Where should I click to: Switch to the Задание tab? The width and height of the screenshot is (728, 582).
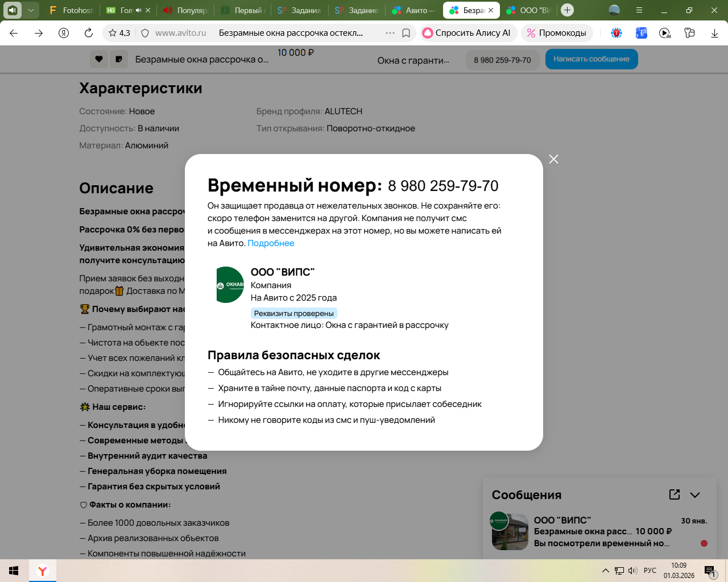pos(357,10)
